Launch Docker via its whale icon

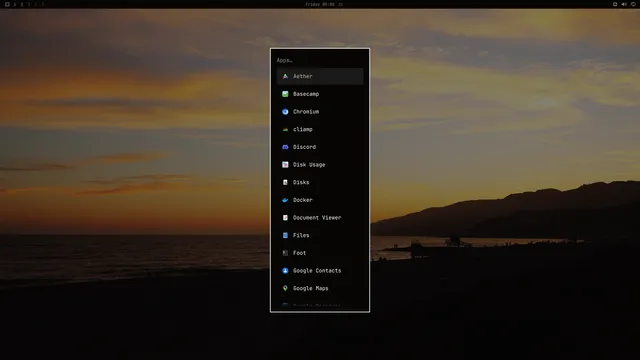click(x=285, y=200)
